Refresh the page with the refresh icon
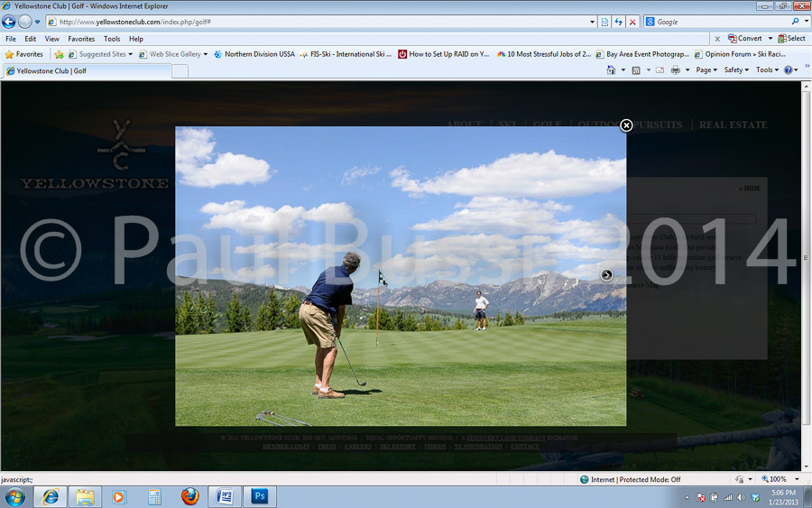This screenshot has height=508, width=812. [x=618, y=22]
